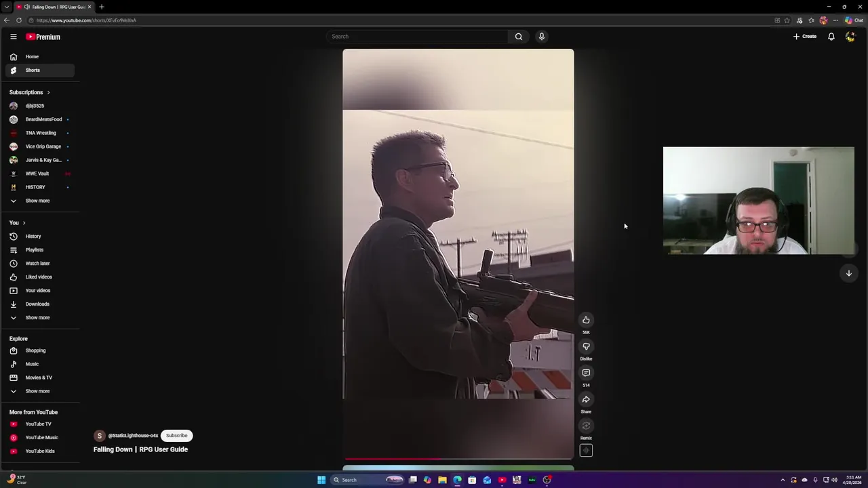Open browser settings and more menu
Image resolution: width=868 pixels, height=488 pixels.
coord(835,20)
